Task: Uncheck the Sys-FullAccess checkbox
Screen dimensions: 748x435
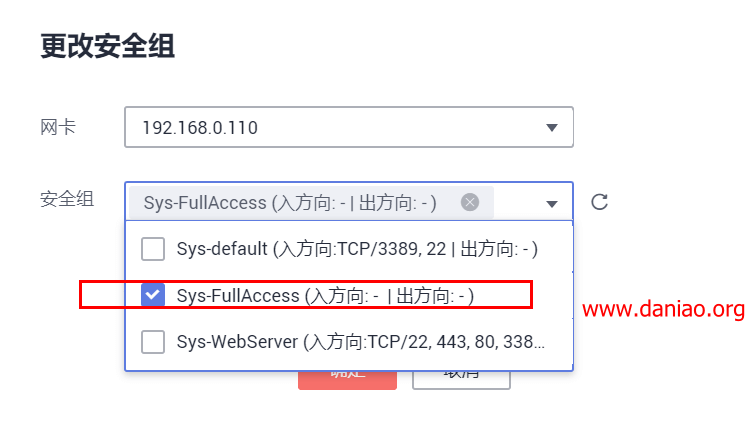Action: (x=153, y=295)
